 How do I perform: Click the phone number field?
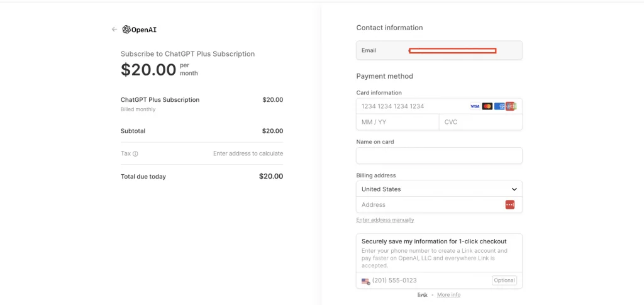tap(439, 280)
